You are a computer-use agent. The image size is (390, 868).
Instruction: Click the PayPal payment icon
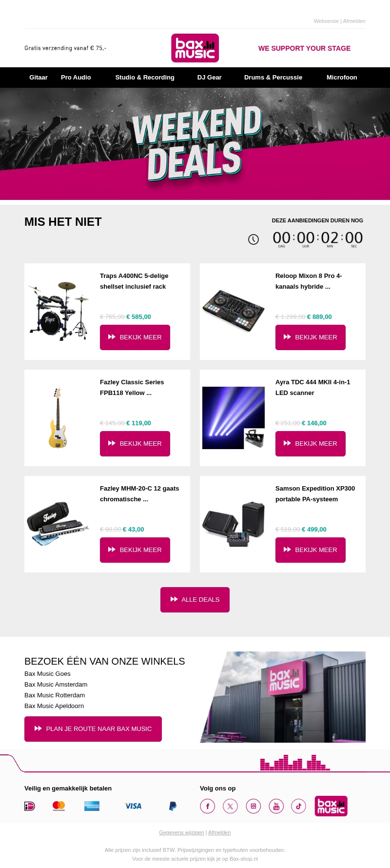(x=173, y=806)
